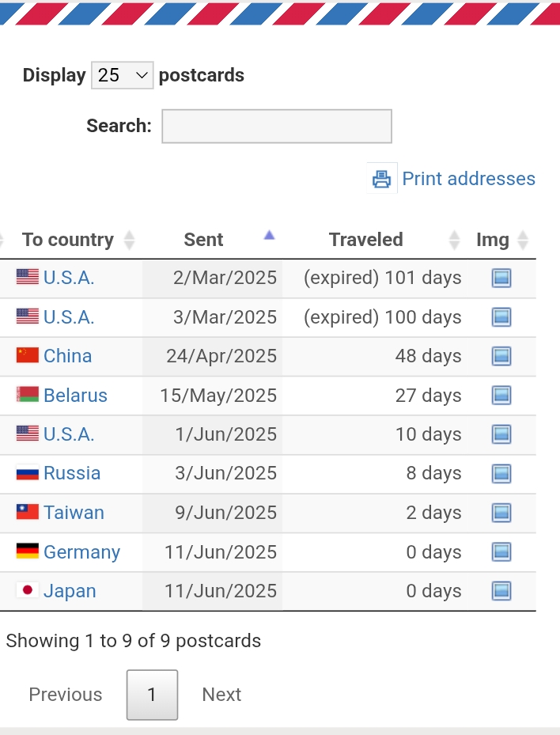
Task: Open image icon for Germany postcard
Action: [x=501, y=551]
